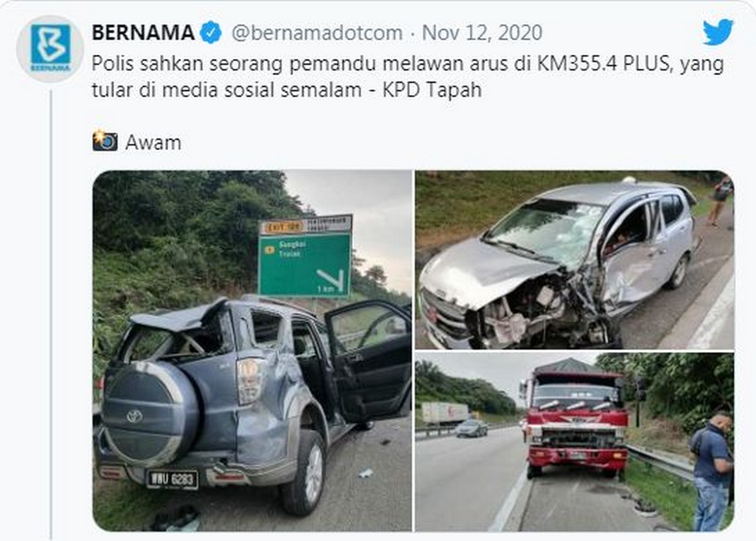756x541 pixels.
Task: Click the Awam photo credit text
Action: point(153,142)
